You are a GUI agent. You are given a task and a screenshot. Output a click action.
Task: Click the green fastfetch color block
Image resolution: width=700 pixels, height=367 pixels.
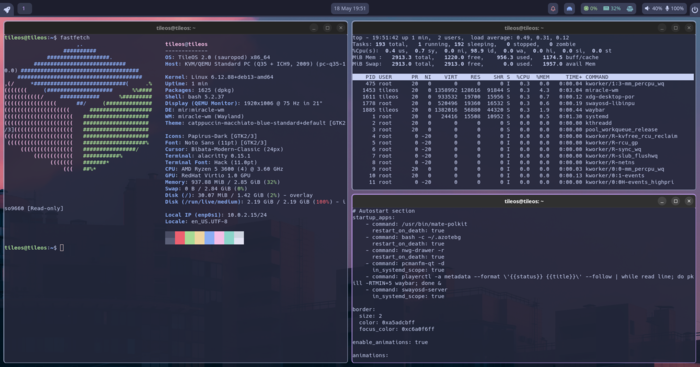190,238
